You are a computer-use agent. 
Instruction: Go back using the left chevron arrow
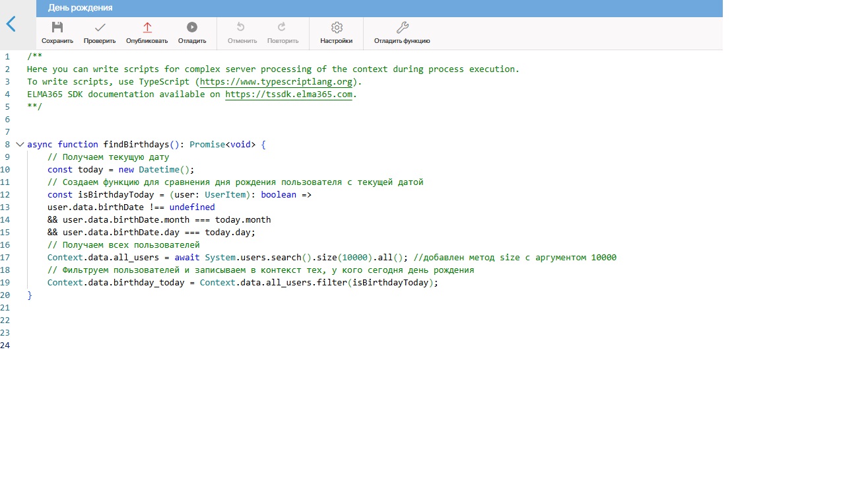point(11,24)
